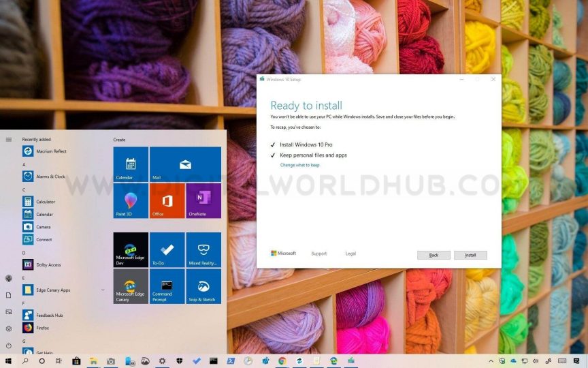Open the Microsoft Edge Dev tile
Viewport: 588px width, 368px height.
[x=131, y=249]
